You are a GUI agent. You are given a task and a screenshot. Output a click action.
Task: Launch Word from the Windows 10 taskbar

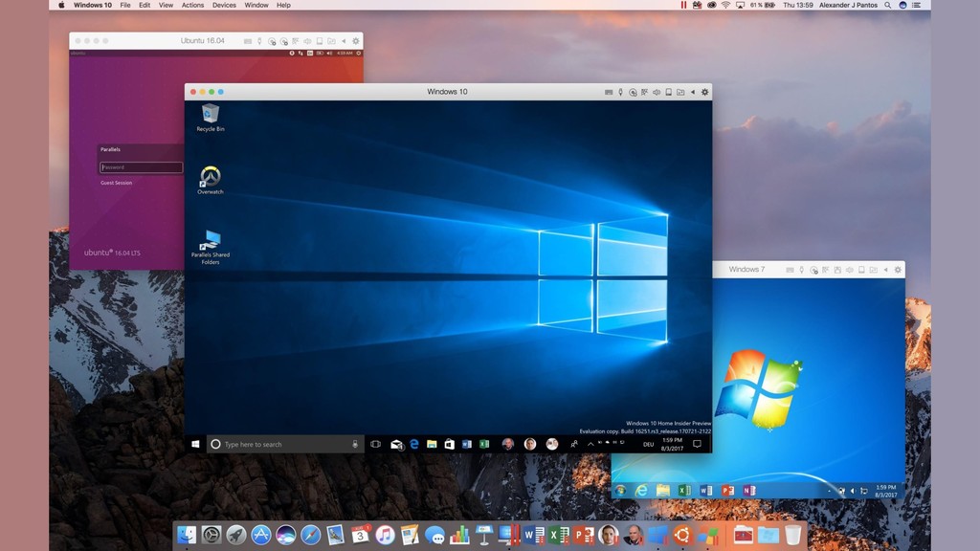coord(466,444)
